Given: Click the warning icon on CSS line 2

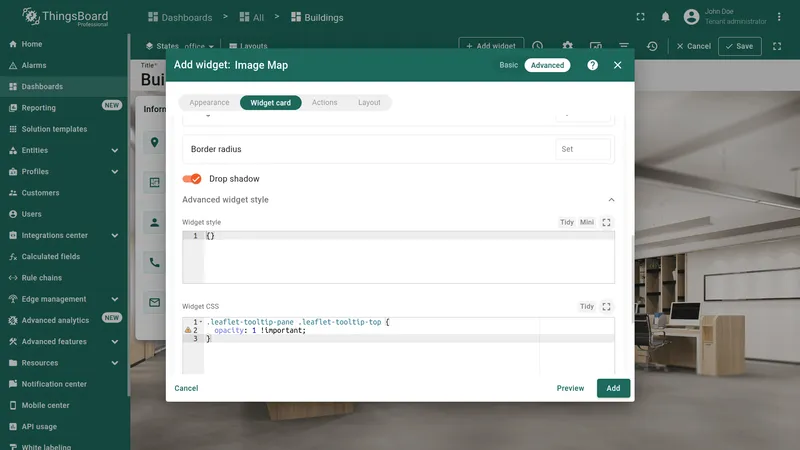Looking at the screenshot, I should tap(188, 330).
